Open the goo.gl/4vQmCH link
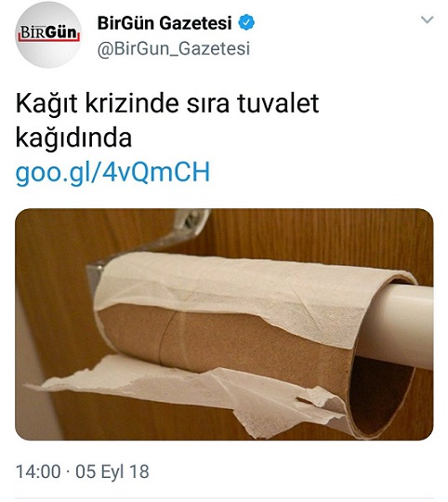This screenshot has height=502, width=448. point(112,172)
